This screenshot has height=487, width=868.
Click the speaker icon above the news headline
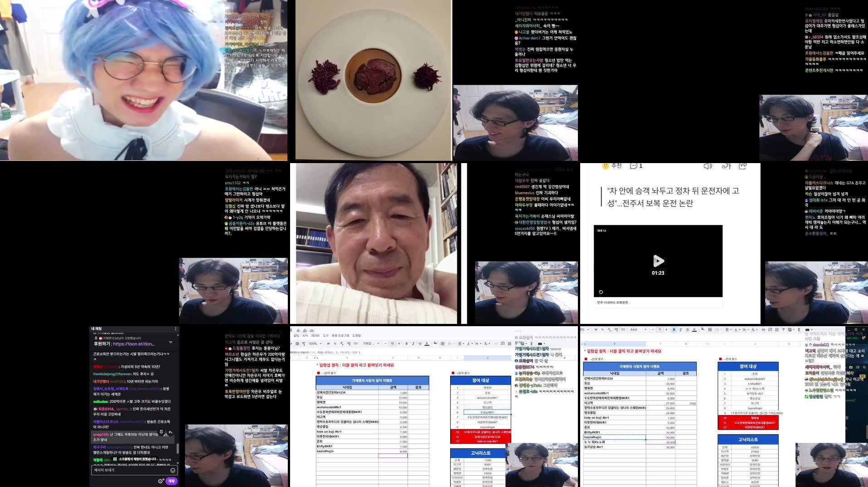[708, 166]
